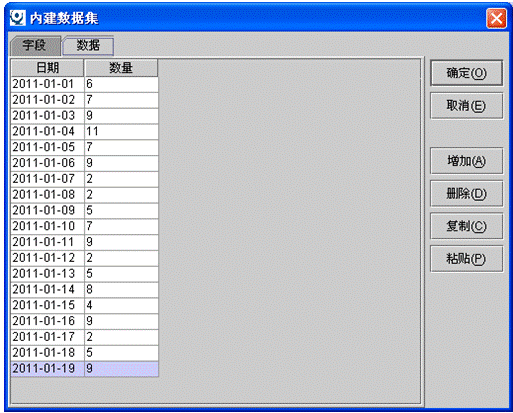
Task: Select quantity cell 4 for 2011-01-15
Action: [x=121, y=305]
